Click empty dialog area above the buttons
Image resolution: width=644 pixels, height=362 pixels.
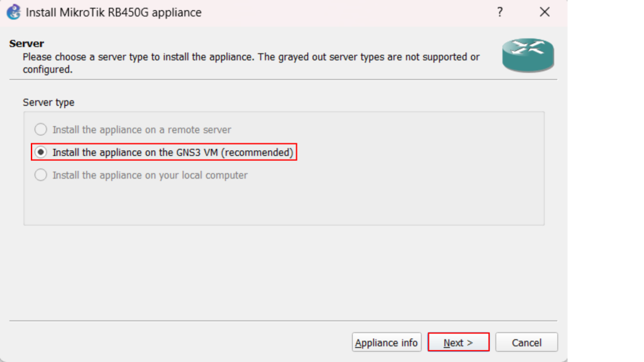click(283, 277)
